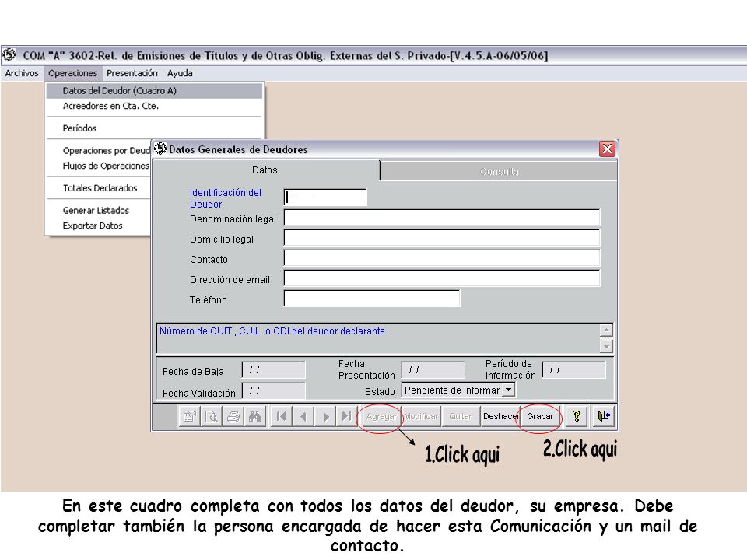Click the Denominación legal input field
The image size is (747, 560).
[442, 218]
